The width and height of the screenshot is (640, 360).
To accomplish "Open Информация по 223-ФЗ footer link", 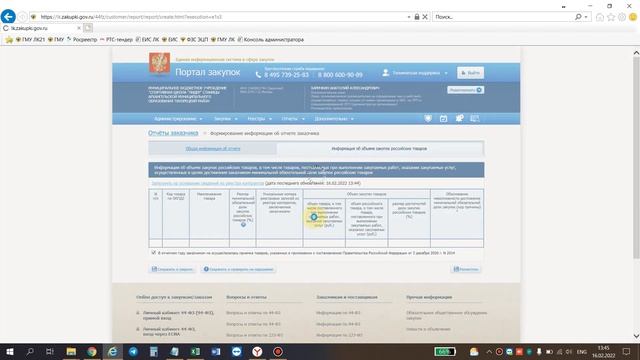I will pos(339,335).
